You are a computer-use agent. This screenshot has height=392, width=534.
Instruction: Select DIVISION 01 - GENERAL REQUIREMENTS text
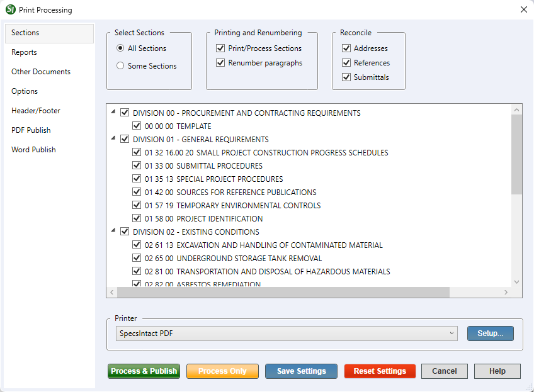pyautogui.click(x=201, y=140)
